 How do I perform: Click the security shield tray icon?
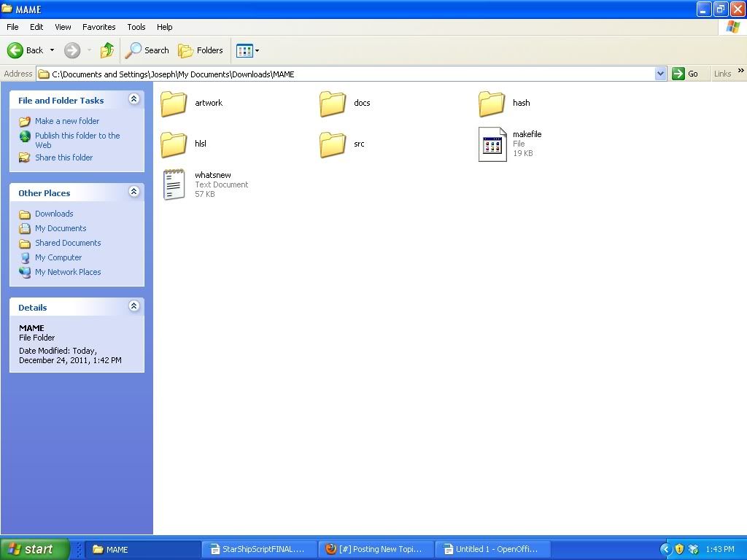(680, 550)
